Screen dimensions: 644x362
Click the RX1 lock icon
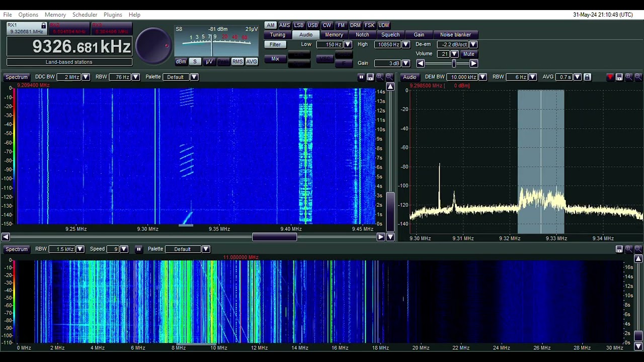click(44, 26)
